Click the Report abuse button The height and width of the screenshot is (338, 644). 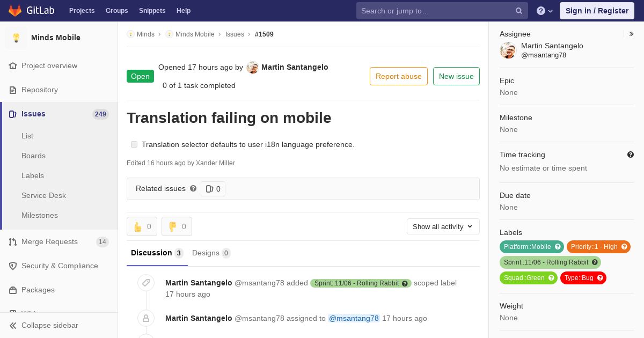[x=398, y=76]
